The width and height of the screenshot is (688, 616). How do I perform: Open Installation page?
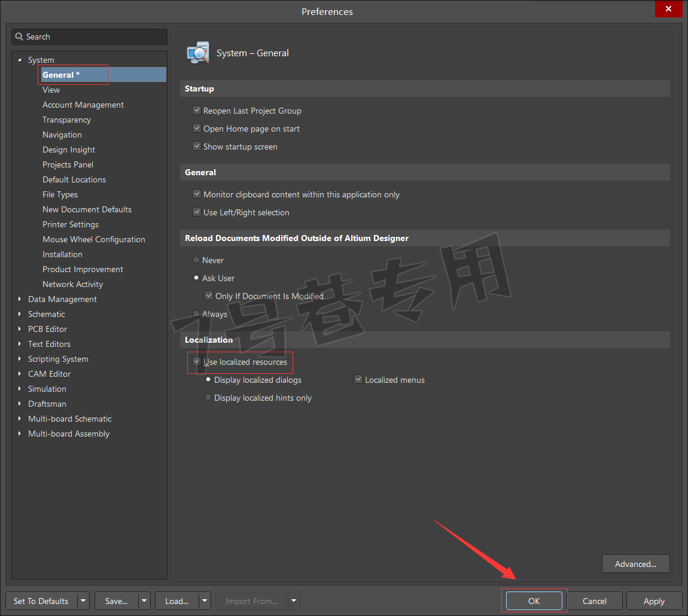pos(62,254)
